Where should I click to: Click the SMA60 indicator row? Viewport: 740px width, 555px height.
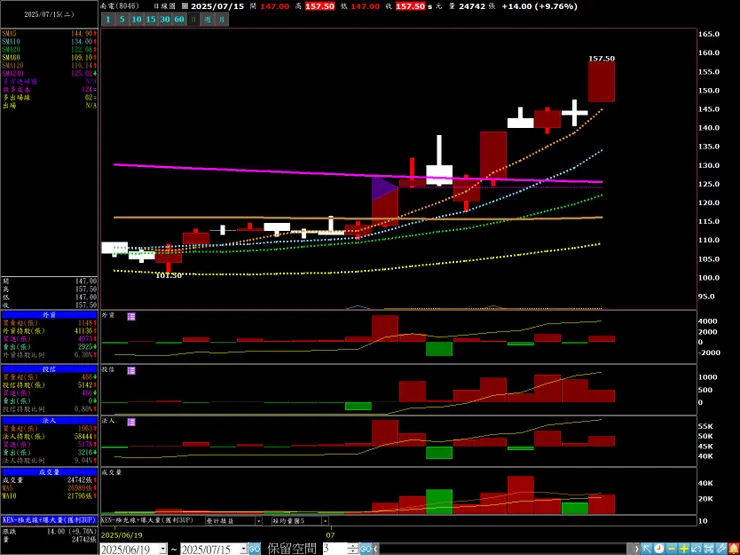pyautogui.click(x=49, y=57)
